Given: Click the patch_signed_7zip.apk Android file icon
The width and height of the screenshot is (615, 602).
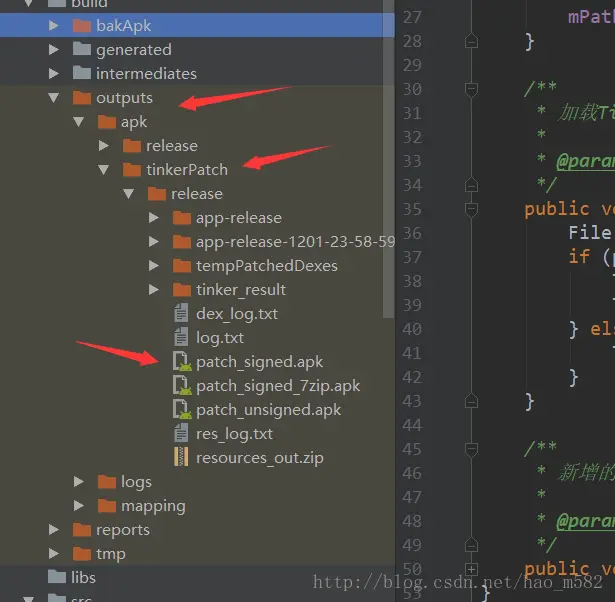Looking at the screenshot, I should click(182, 386).
